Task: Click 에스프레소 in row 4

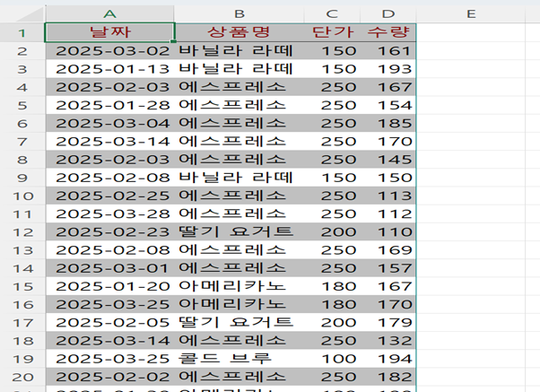Action: (240, 87)
